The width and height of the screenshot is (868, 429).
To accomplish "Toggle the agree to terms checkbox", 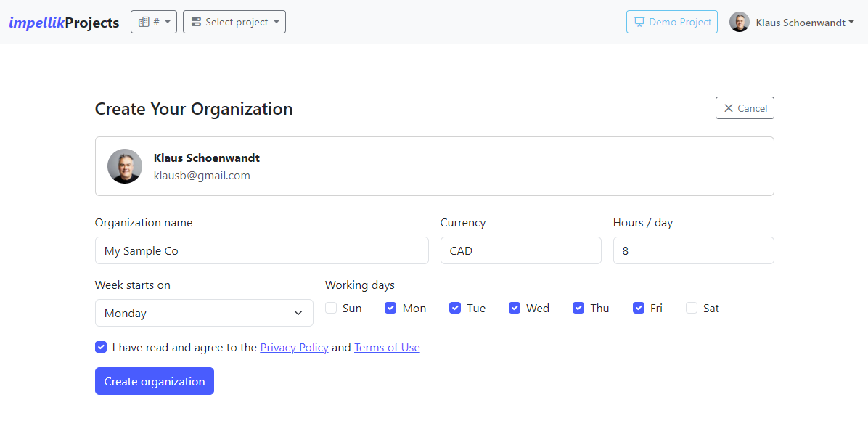I will coord(101,347).
